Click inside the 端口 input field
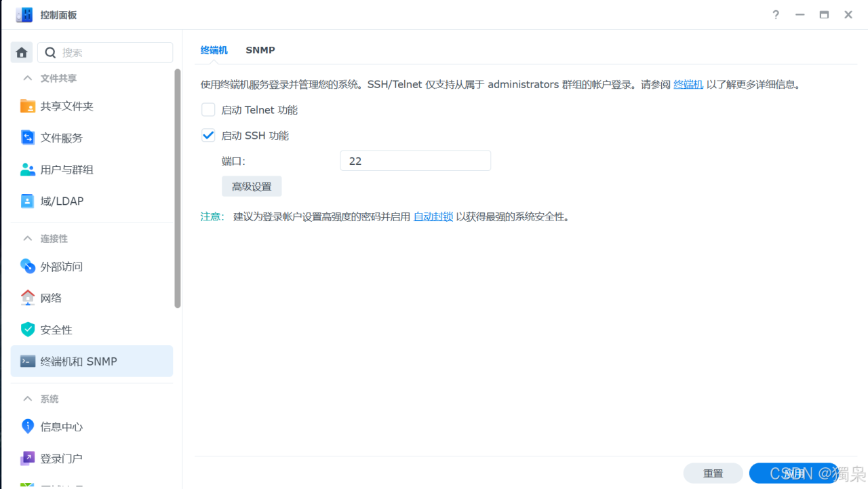Viewport: 868px width, 489px height. coord(415,160)
